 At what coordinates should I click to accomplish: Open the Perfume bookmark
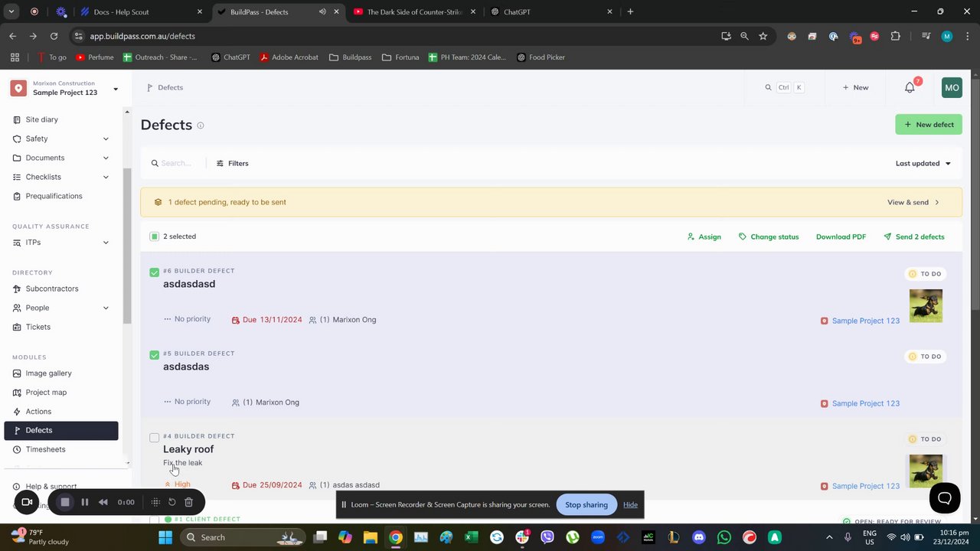94,57
